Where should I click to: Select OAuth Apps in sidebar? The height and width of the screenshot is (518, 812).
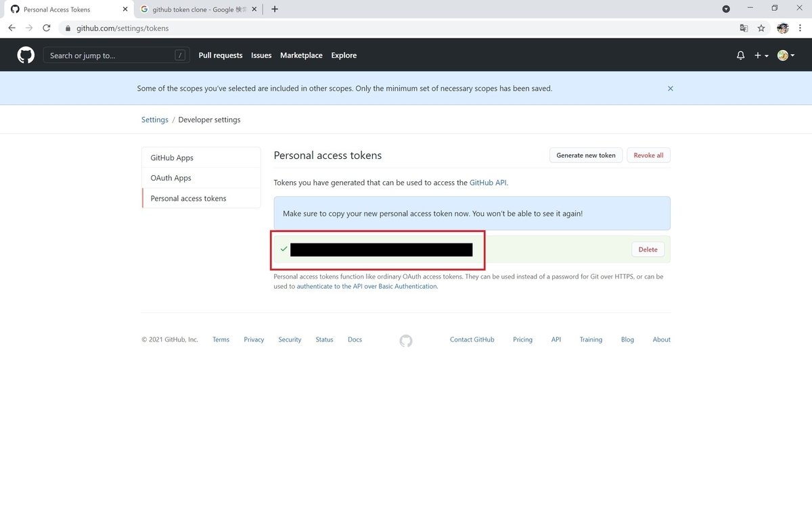click(201, 178)
